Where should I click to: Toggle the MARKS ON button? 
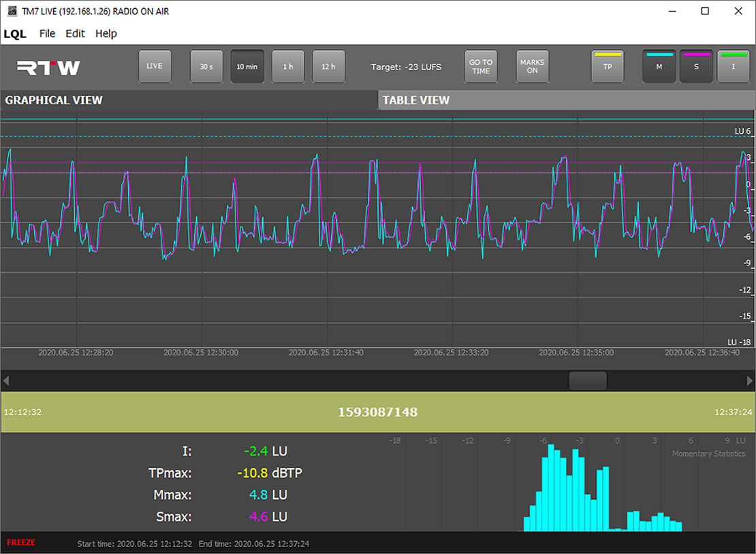tap(532, 67)
